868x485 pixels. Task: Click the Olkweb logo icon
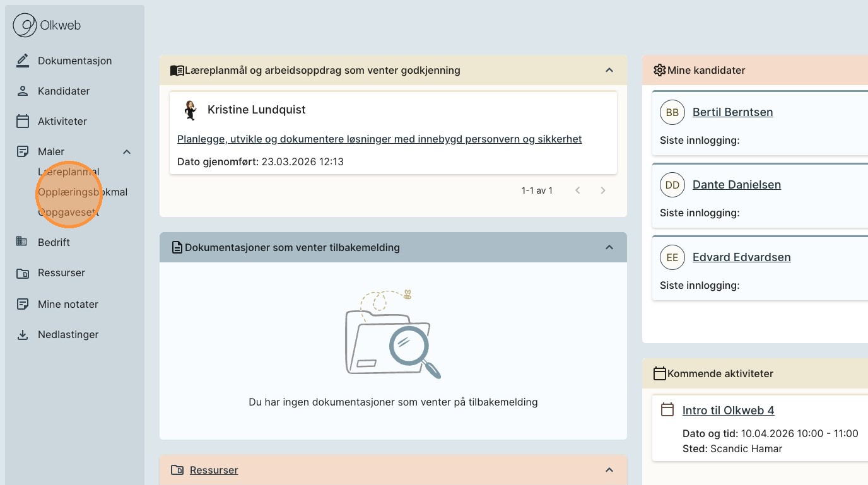(25, 26)
